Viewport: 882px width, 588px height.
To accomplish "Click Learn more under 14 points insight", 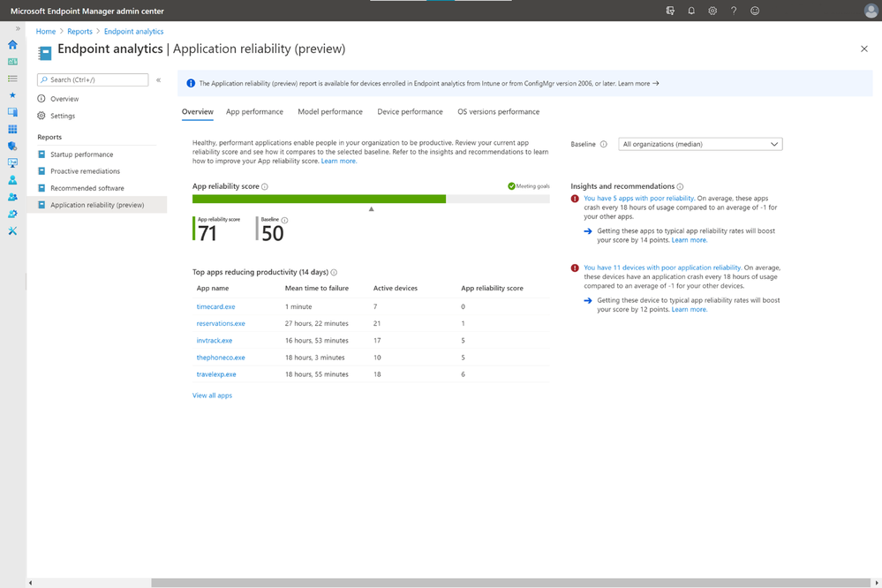I will tap(689, 240).
